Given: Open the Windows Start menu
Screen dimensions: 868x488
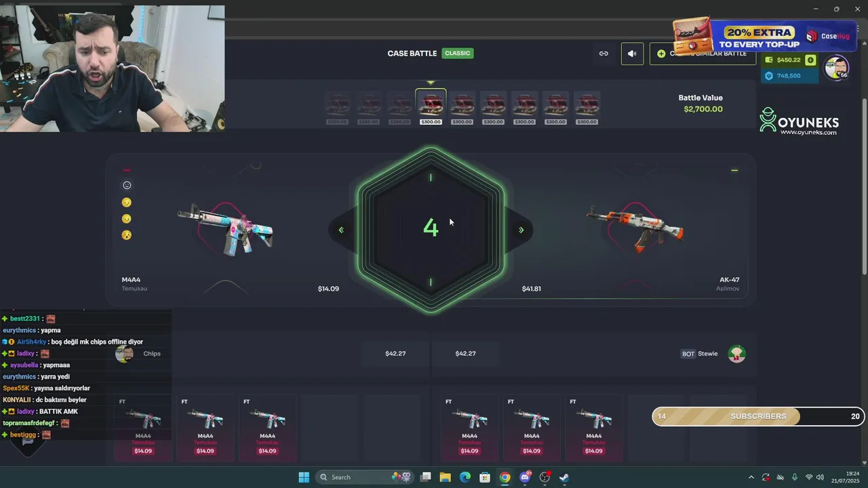Looking at the screenshot, I should [304, 477].
